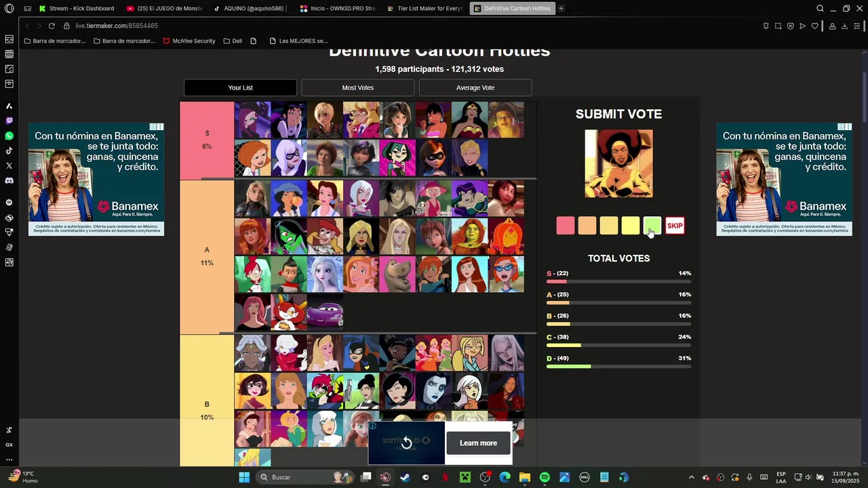The image size is (868, 488).
Task: Open the sidebar three-dots more menu
Action: 9,460
